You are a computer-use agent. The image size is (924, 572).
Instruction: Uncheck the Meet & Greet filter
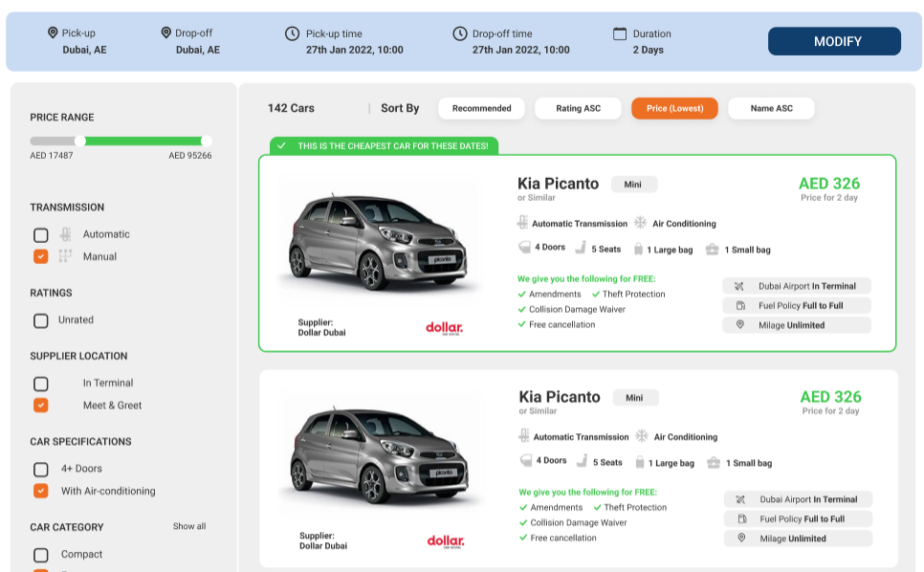coord(41,405)
